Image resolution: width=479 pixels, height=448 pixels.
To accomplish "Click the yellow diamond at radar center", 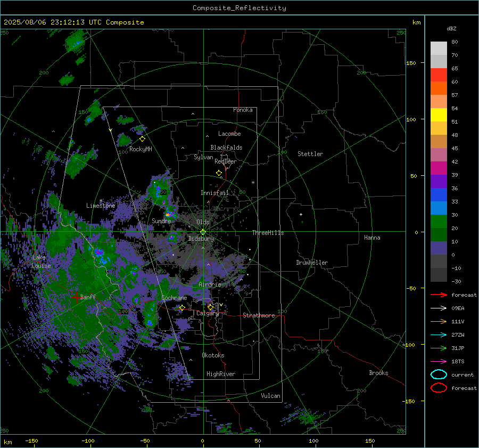I will [x=203, y=232].
